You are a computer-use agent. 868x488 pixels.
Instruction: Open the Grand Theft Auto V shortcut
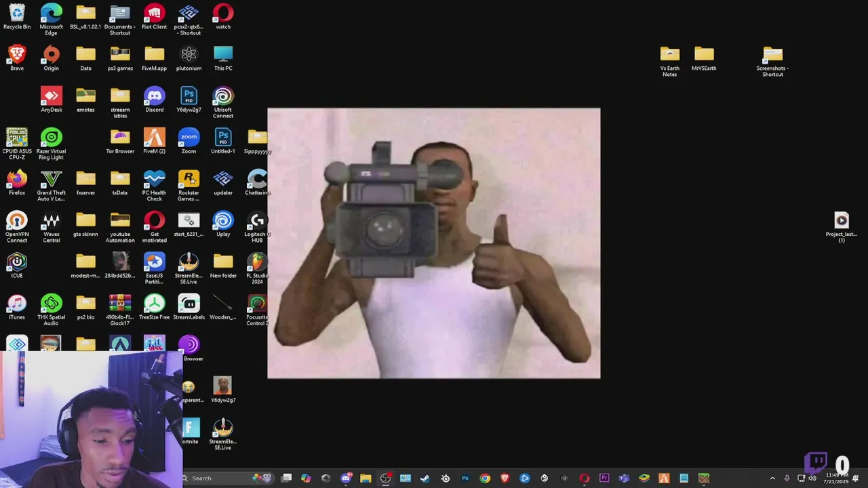52,185
